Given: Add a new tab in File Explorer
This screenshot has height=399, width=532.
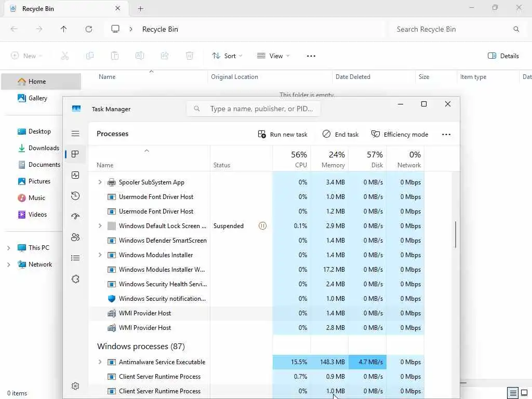Looking at the screenshot, I should pyautogui.click(x=140, y=9).
